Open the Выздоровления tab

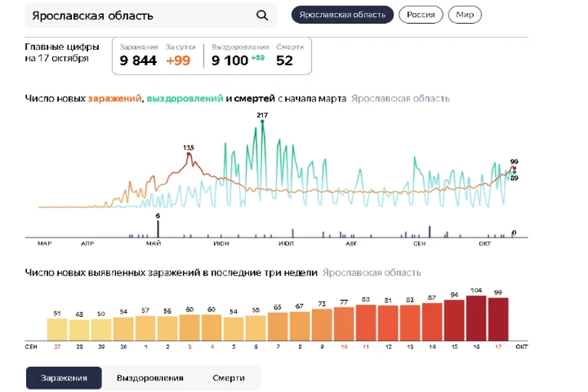coord(150,377)
